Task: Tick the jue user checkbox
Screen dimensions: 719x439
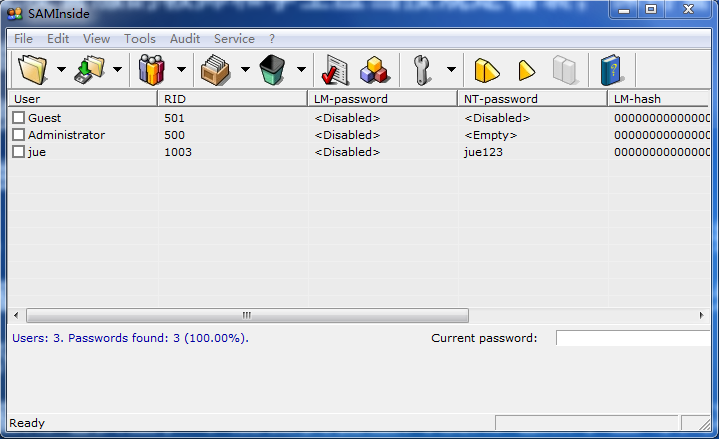Action: point(18,152)
